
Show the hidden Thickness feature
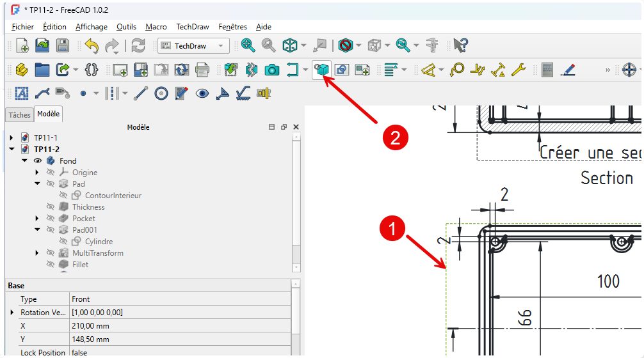click(51, 207)
